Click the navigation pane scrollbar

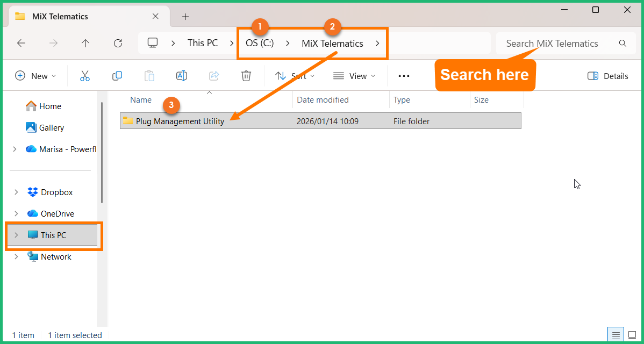click(102, 153)
